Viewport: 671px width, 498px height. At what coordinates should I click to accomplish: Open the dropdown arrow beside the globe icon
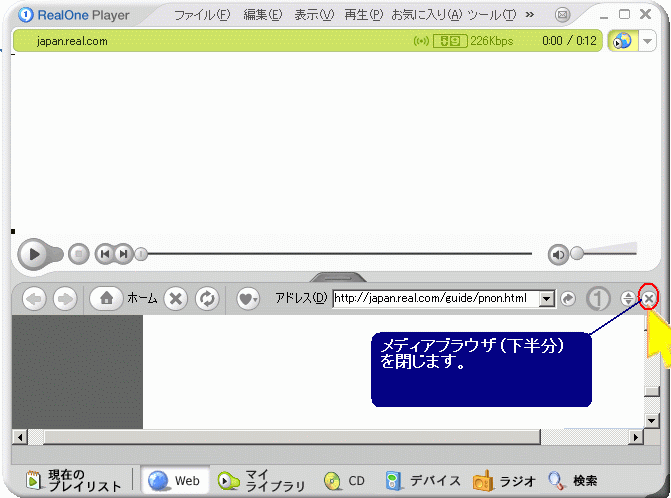click(x=647, y=41)
